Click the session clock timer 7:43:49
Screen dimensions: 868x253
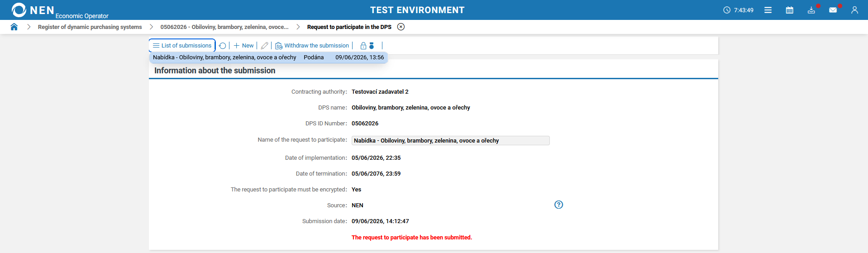(x=739, y=10)
